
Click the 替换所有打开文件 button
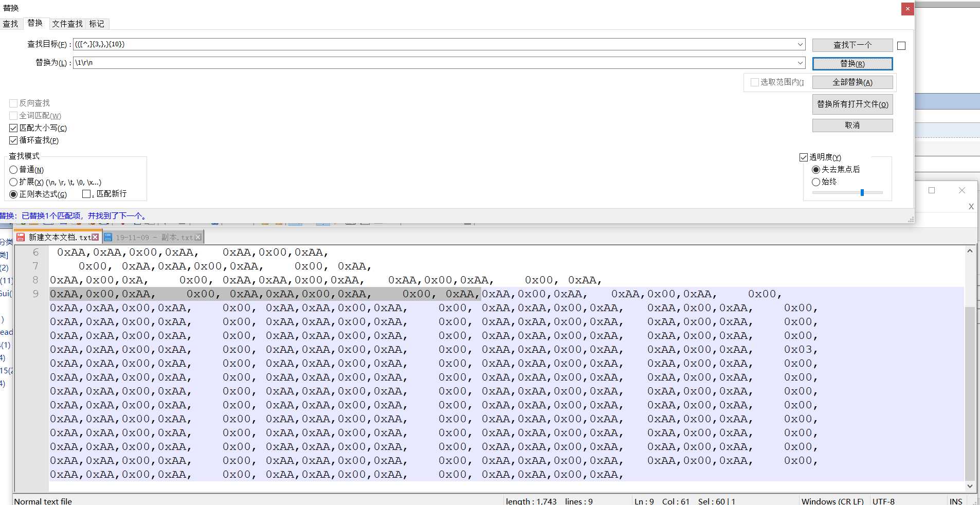point(852,104)
